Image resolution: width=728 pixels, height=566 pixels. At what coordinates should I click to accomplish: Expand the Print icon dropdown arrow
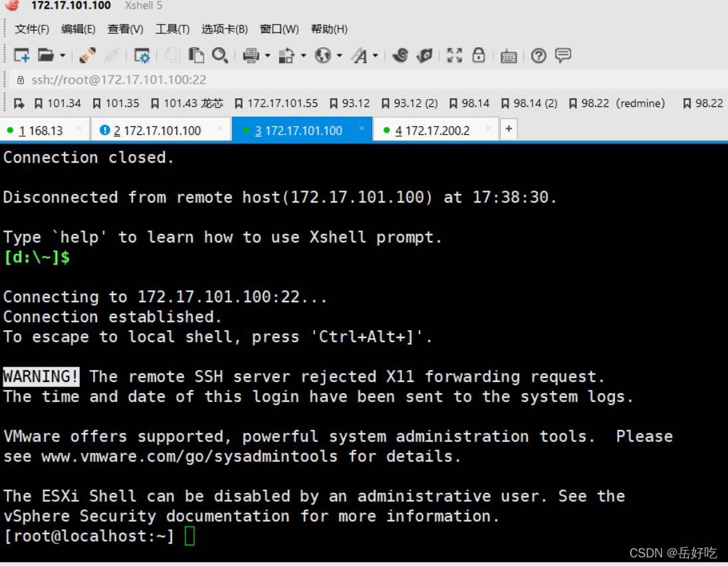pos(268,56)
